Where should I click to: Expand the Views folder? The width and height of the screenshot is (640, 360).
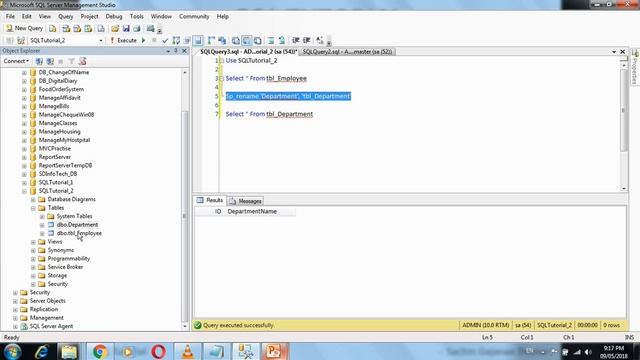pyautogui.click(x=33, y=242)
